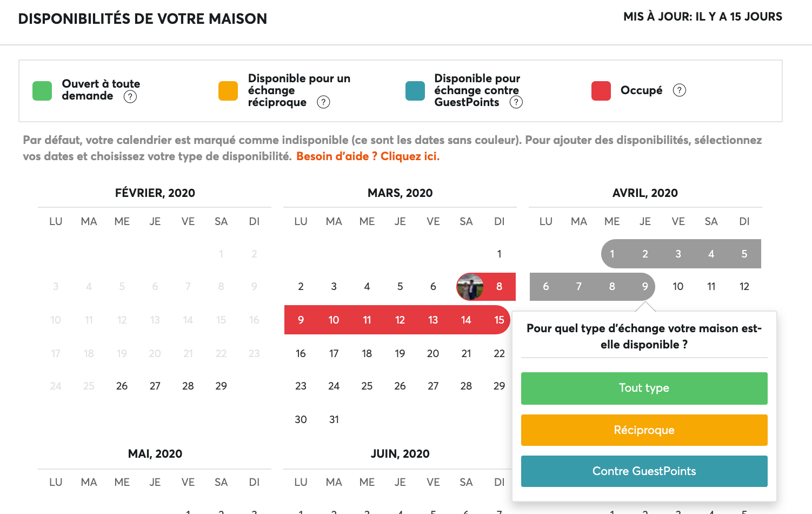Image resolution: width=812 pixels, height=514 pixels.
Task: Select April 10 on the calendar
Action: 678,286
